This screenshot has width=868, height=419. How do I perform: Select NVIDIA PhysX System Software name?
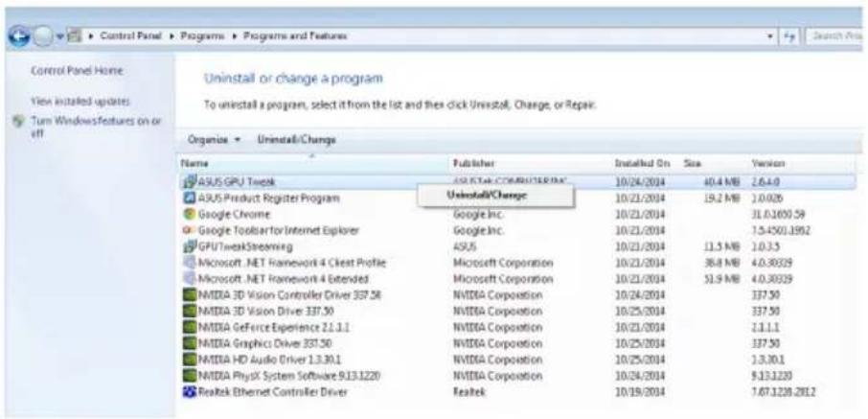click(289, 376)
